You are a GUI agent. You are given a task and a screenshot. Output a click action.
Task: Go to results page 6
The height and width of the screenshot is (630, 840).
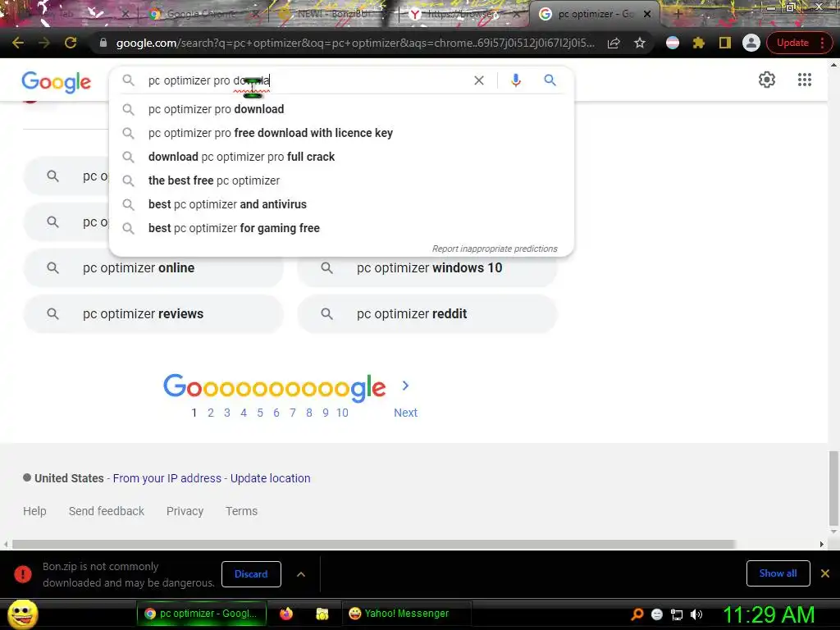(276, 413)
